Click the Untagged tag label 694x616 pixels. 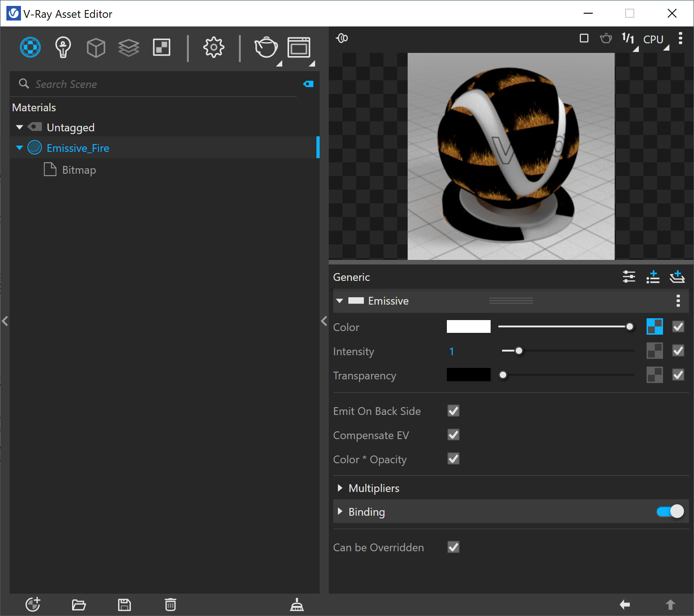coord(71,128)
